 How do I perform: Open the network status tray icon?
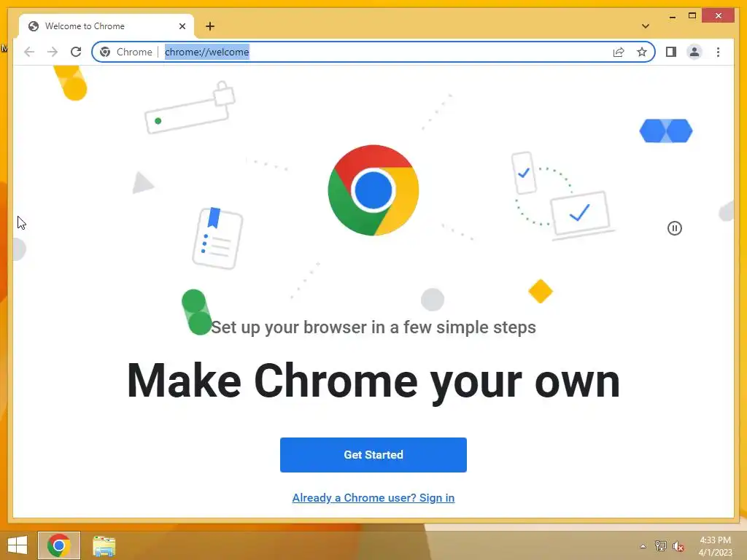(661, 545)
